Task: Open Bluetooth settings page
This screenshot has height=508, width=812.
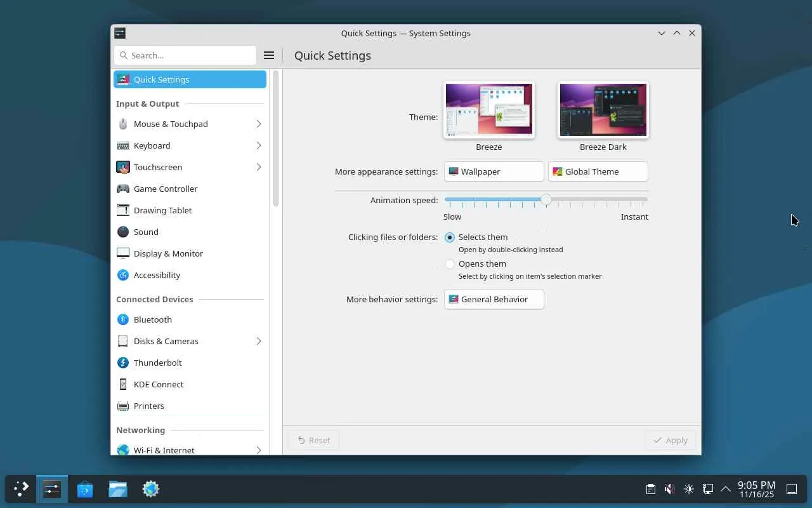Action: [190, 319]
